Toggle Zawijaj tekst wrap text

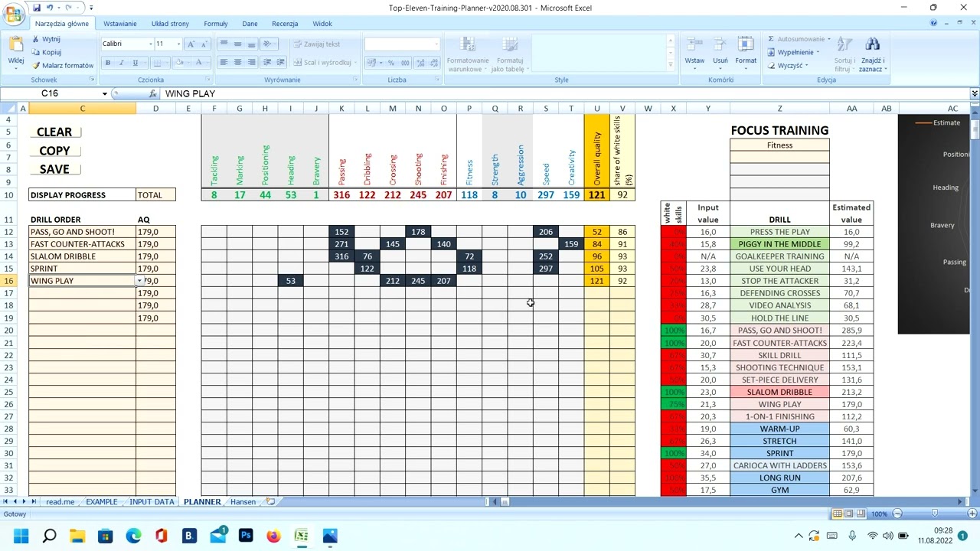coord(317,44)
